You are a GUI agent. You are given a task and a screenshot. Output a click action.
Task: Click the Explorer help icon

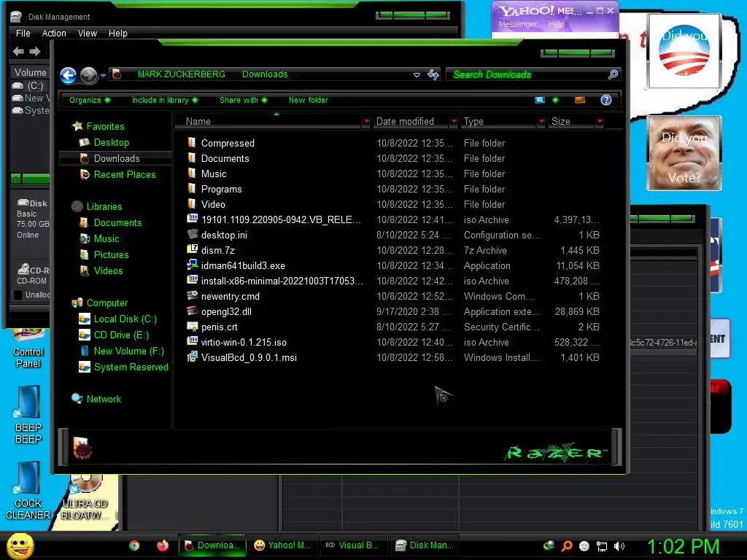coord(606,100)
